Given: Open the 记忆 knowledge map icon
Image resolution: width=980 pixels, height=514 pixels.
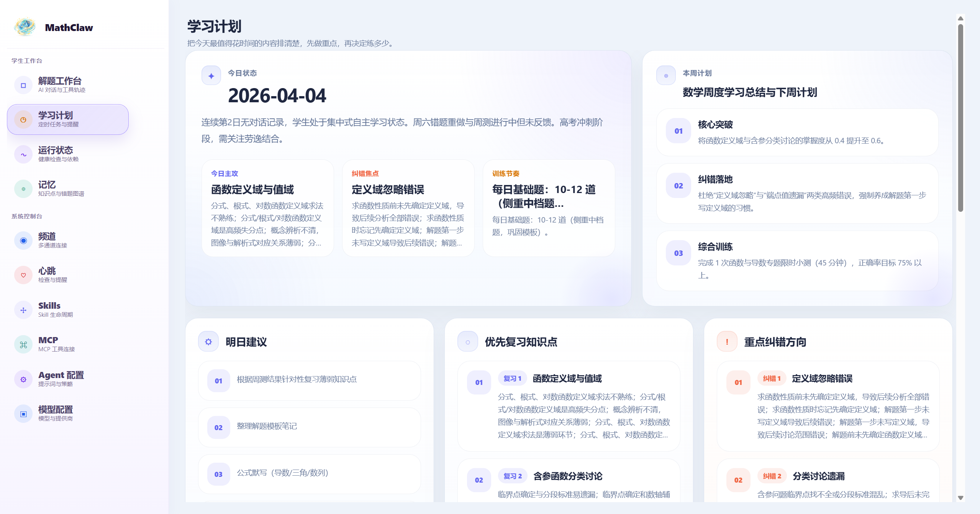Looking at the screenshot, I should (23, 188).
